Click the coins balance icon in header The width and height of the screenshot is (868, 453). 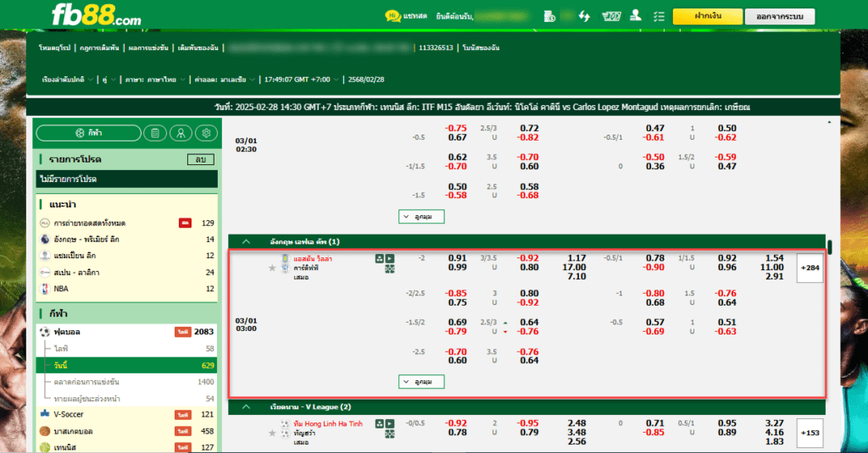pyautogui.click(x=549, y=17)
